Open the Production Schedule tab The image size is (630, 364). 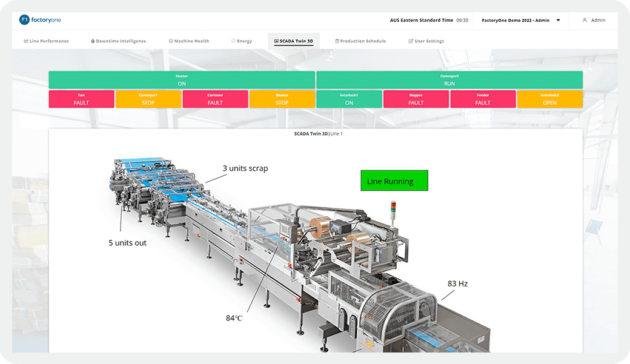click(x=360, y=41)
